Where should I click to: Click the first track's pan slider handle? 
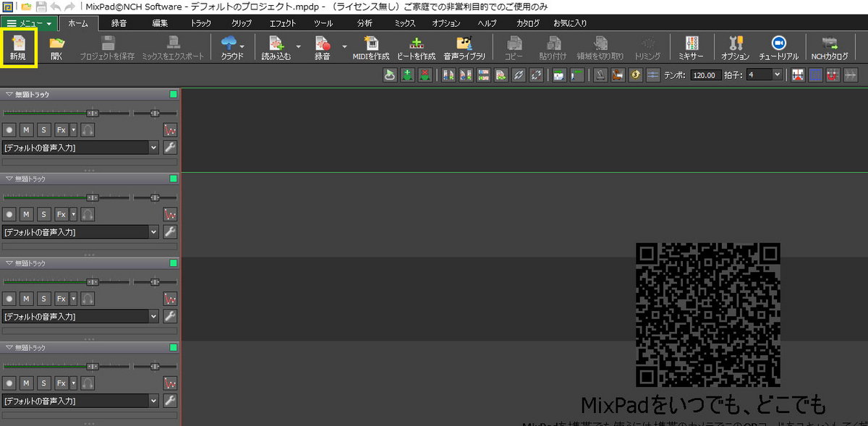click(x=156, y=113)
